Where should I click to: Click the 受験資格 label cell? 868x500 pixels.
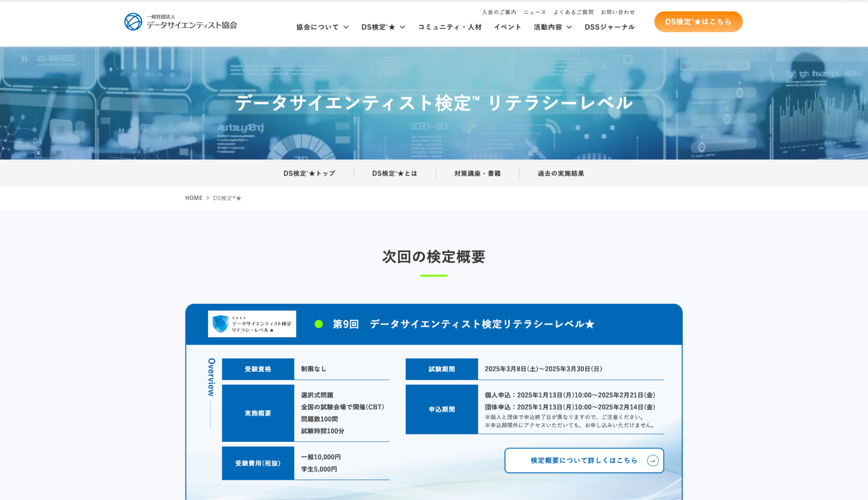coord(258,369)
